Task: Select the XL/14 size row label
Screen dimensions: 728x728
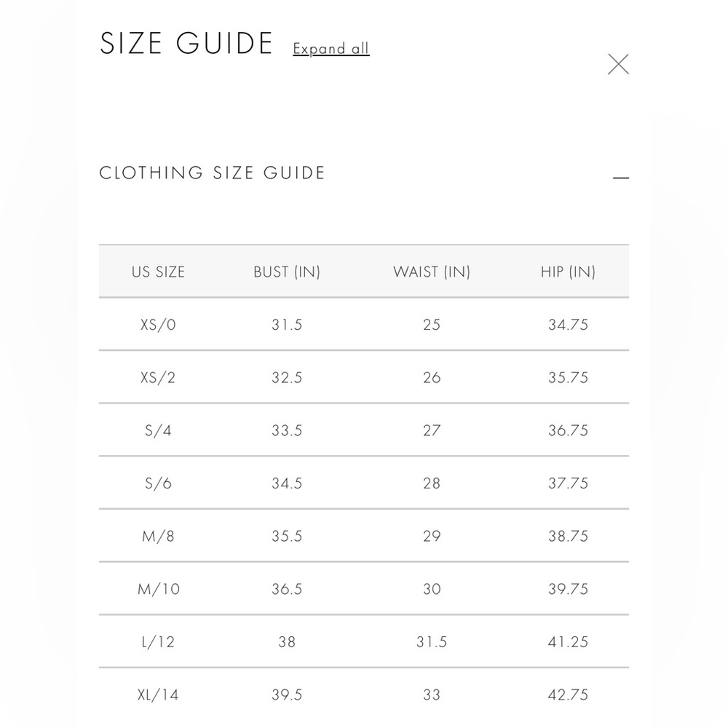Action: [x=158, y=695]
